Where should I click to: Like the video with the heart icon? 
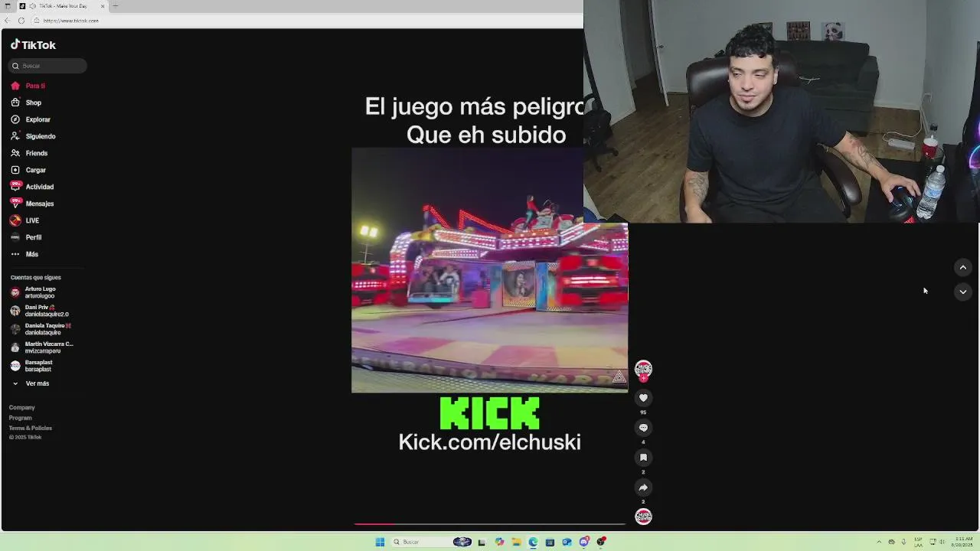643,398
